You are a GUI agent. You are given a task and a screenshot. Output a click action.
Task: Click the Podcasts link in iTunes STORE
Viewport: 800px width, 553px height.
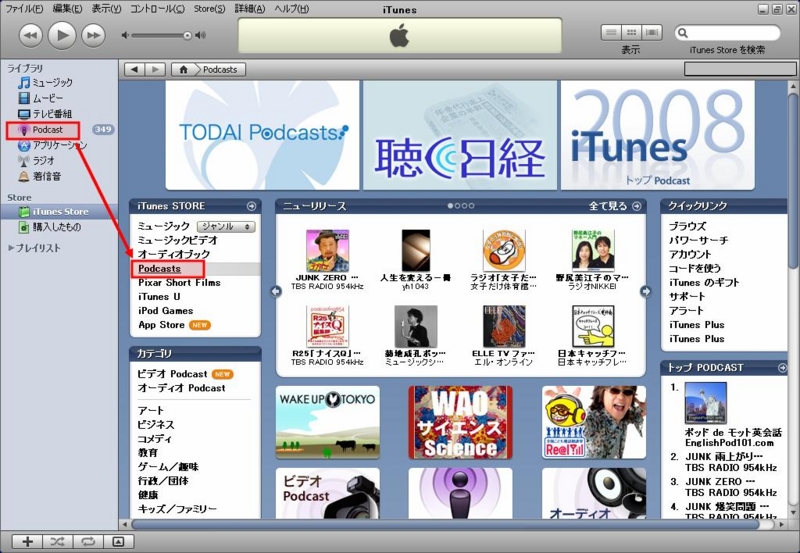tap(159, 268)
